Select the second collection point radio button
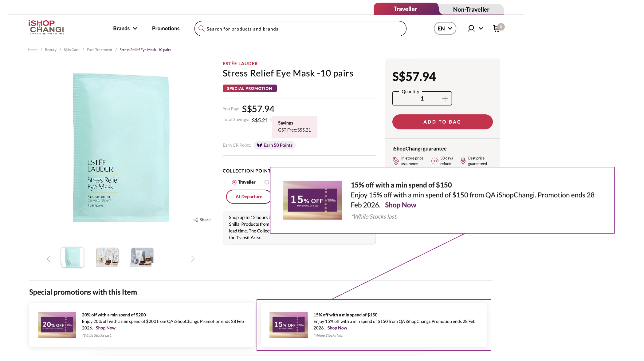The image size is (644, 361). 267,182
